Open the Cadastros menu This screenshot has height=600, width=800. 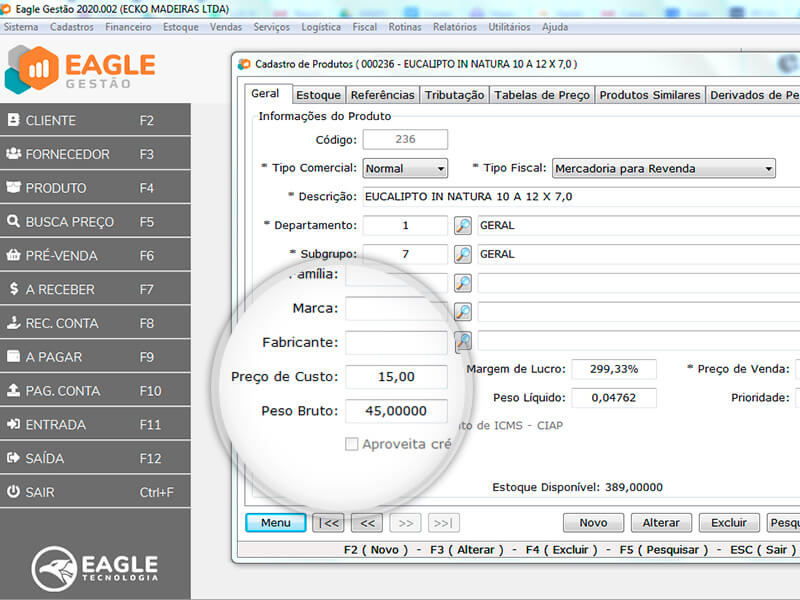coord(71,27)
